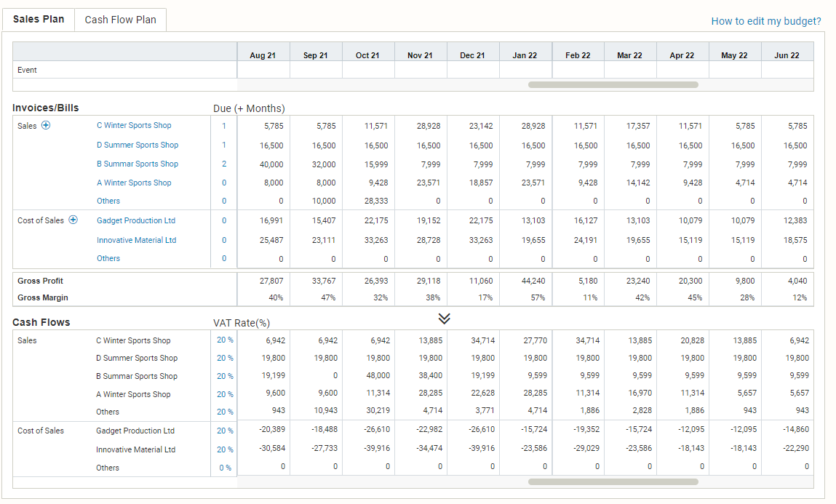Image resolution: width=836 pixels, height=504 pixels.
Task: Open the How to edit my budget link
Action: pos(766,21)
